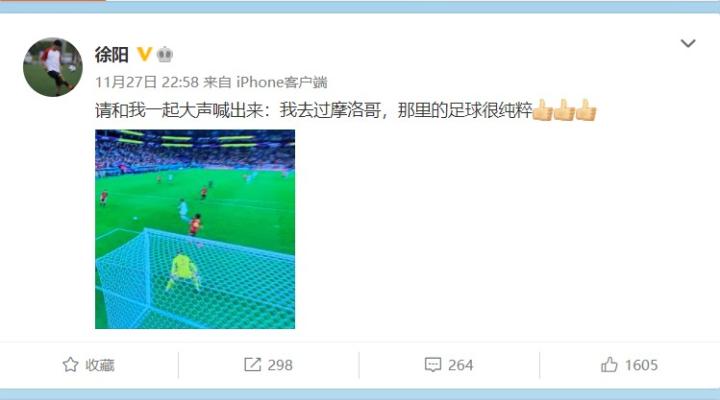Click the 1605 likes count

tap(641, 365)
